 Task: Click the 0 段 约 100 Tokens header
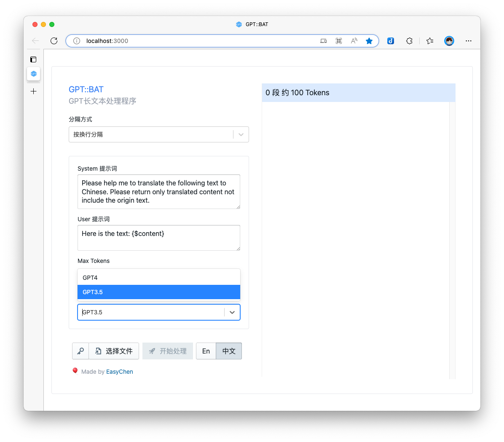tap(359, 93)
